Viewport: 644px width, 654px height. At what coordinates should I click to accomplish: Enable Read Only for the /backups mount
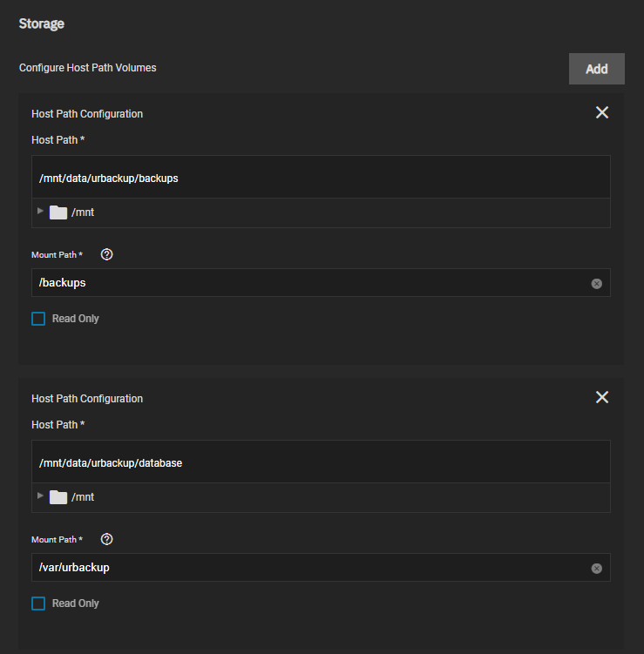coord(38,319)
